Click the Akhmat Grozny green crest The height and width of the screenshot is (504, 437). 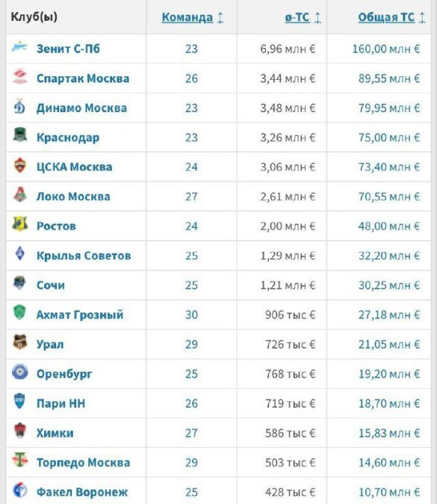coord(19,313)
